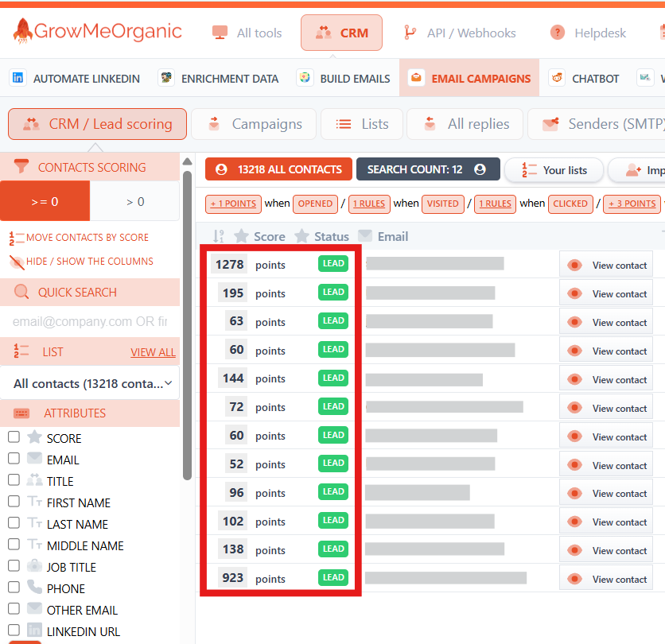Click View contact for 195 points row
The image size is (665, 644).
point(606,293)
